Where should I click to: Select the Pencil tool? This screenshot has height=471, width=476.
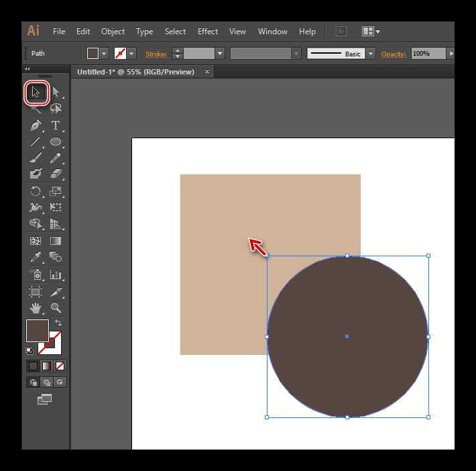click(56, 158)
